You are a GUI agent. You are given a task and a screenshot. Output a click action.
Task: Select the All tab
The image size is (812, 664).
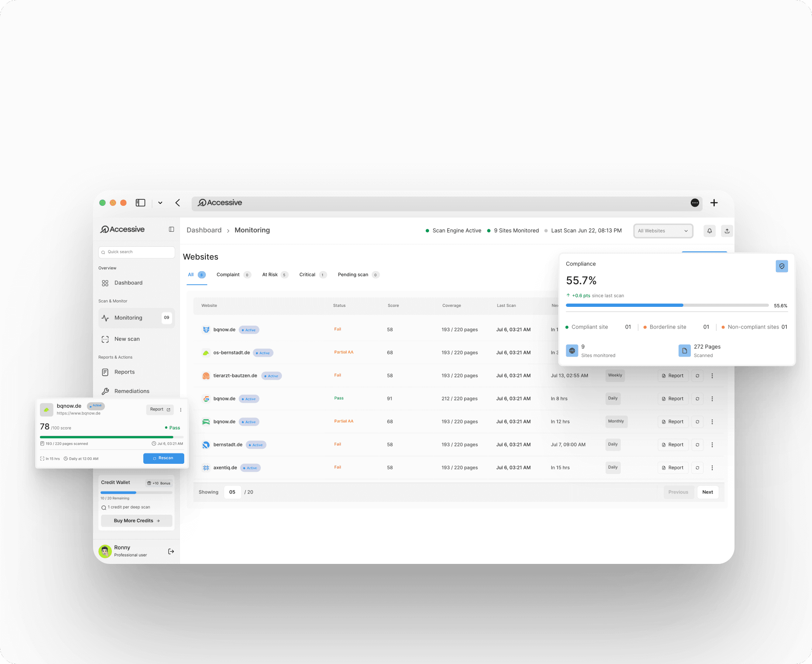coord(196,274)
